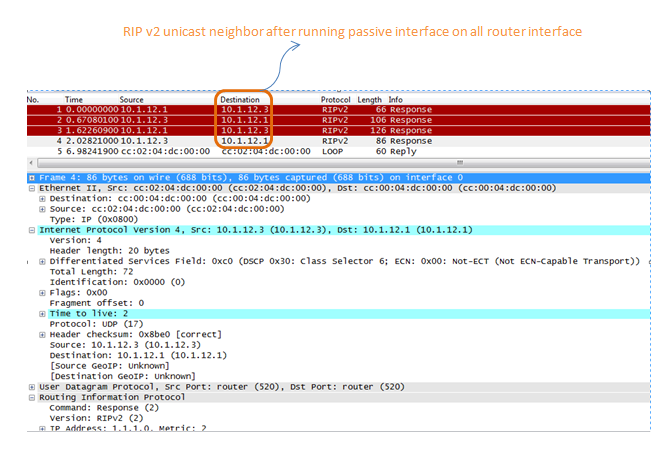Select the Total Length: 72 line
The width and height of the screenshot is (668, 465).
coord(91,272)
